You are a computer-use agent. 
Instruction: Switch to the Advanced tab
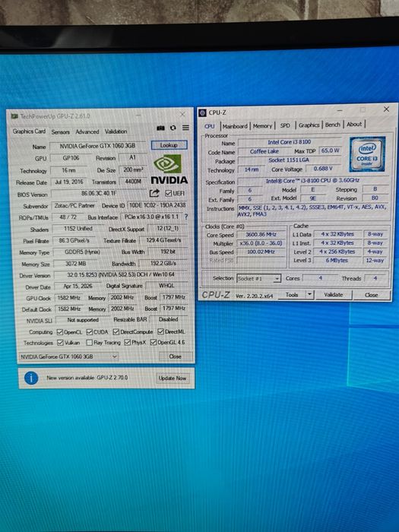87,131
